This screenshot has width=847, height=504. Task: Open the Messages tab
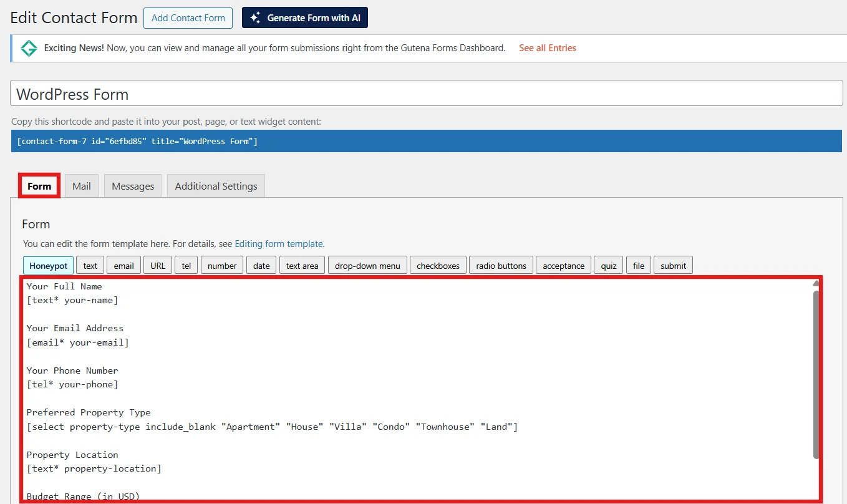tap(133, 186)
